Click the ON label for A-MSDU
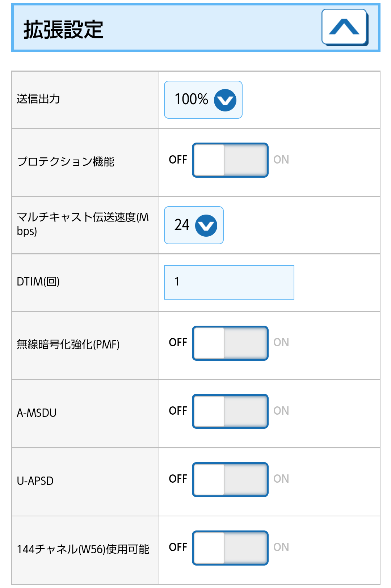 click(281, 411)
